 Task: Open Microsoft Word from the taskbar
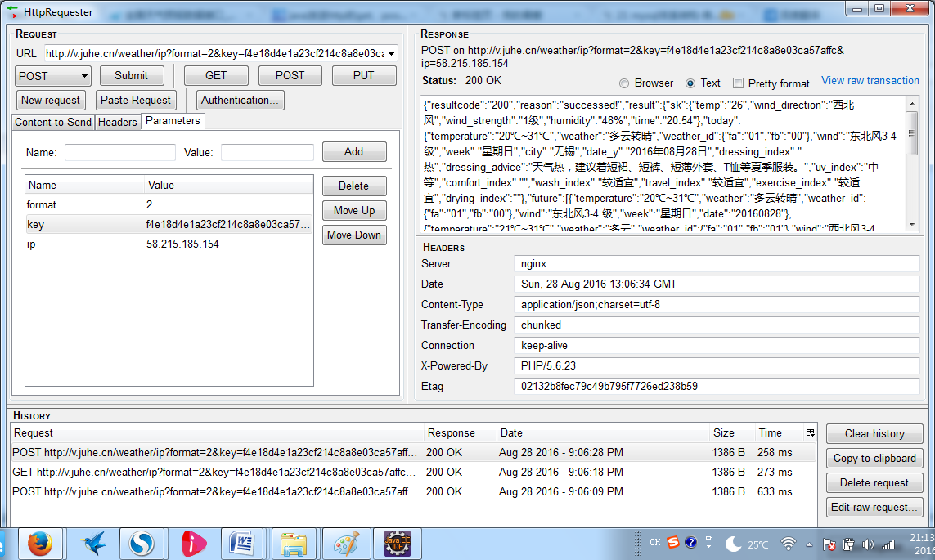click(x=242, y=544)
